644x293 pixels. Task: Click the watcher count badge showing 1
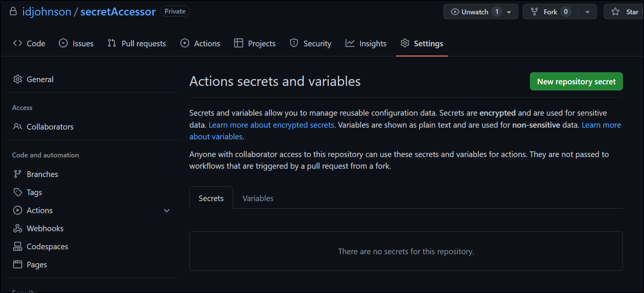tap(497, 12)
